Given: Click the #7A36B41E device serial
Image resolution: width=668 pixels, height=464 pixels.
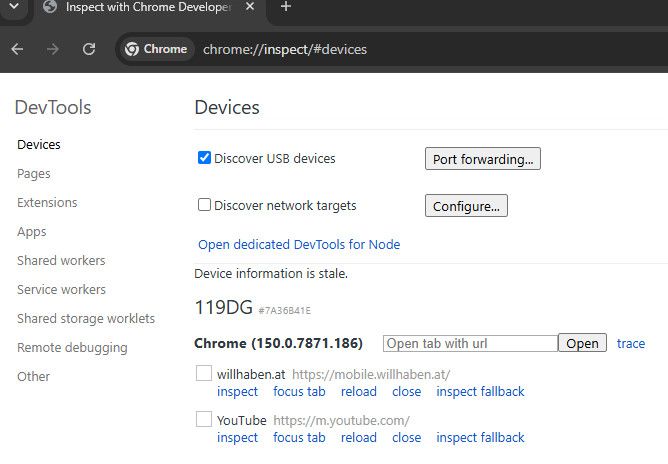Looking at the screenshot, I should (x=285, y=311).
